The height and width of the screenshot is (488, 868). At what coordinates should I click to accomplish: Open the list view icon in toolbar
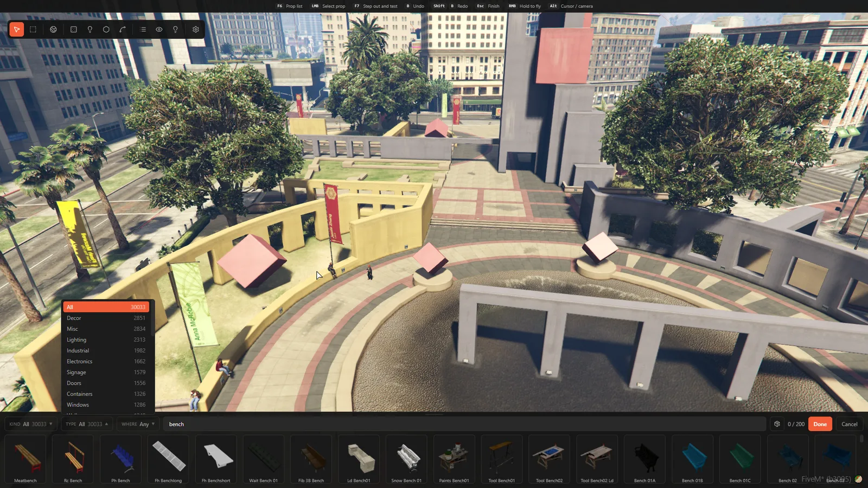click(x=143, y=29)
